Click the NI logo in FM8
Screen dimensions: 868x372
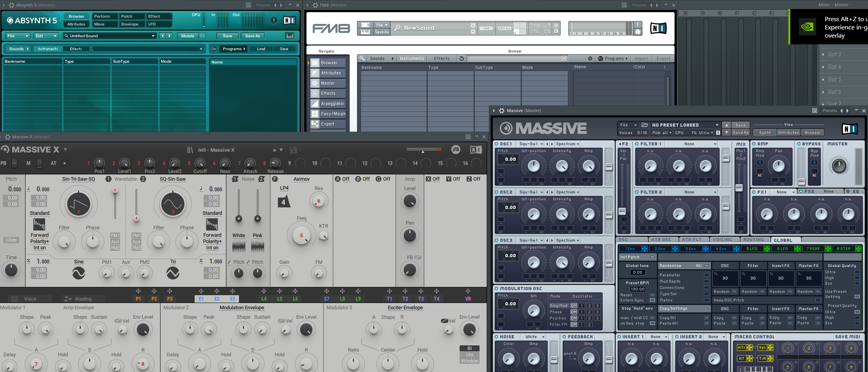pos(658,28)
